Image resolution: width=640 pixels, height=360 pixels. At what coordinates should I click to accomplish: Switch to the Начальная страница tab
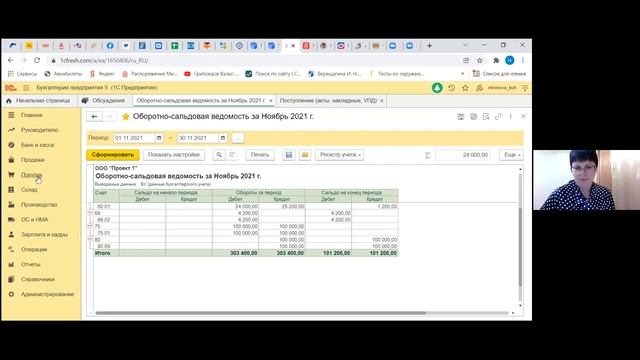[39, 101]
